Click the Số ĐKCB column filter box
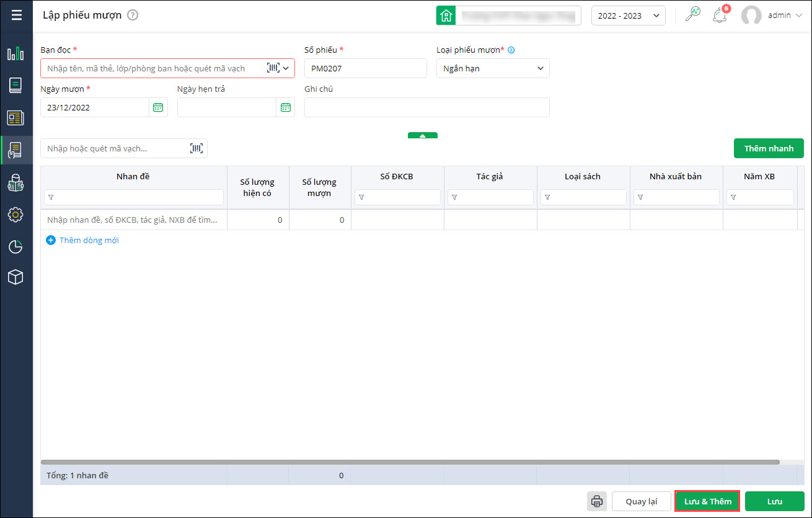 pos(398,197)
